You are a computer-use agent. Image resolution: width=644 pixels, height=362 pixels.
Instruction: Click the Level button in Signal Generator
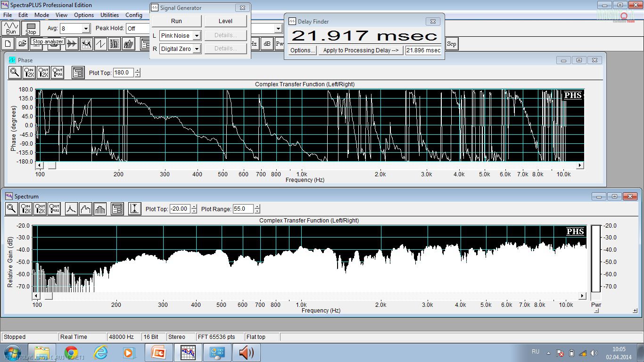click(225, 21)
